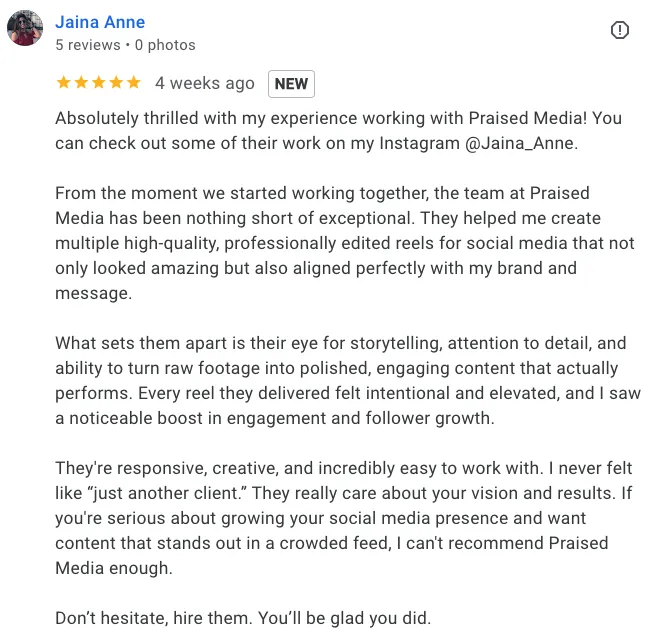Click the fourth star in the rating
The height and width of the screenshot is (641, 662).
(115, 83)
